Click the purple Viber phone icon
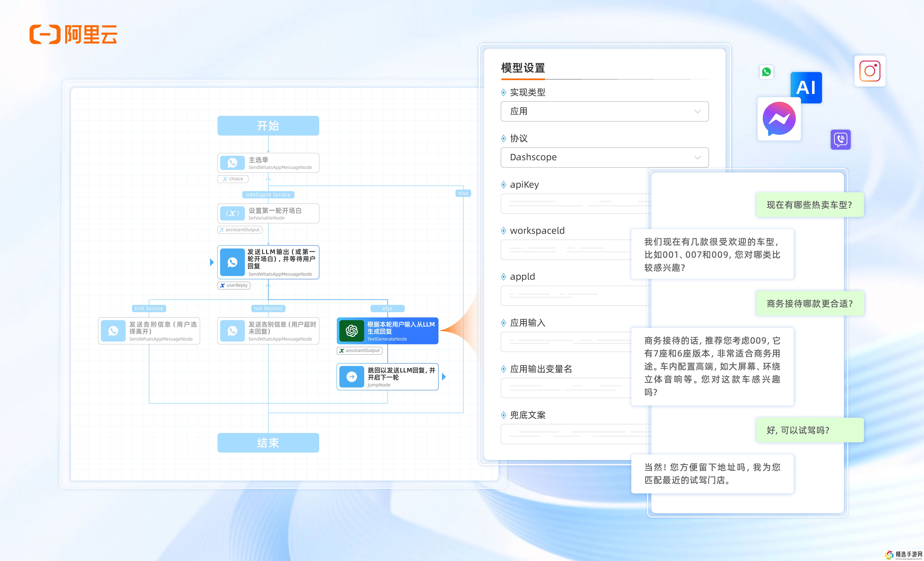 pyautogui.click(x=840, y=140)
